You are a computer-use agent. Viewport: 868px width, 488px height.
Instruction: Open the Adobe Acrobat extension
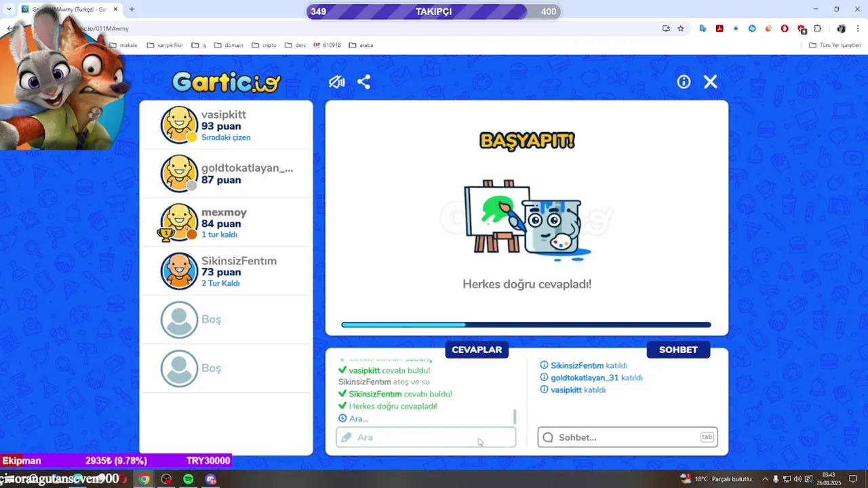[x=719, y=28]
